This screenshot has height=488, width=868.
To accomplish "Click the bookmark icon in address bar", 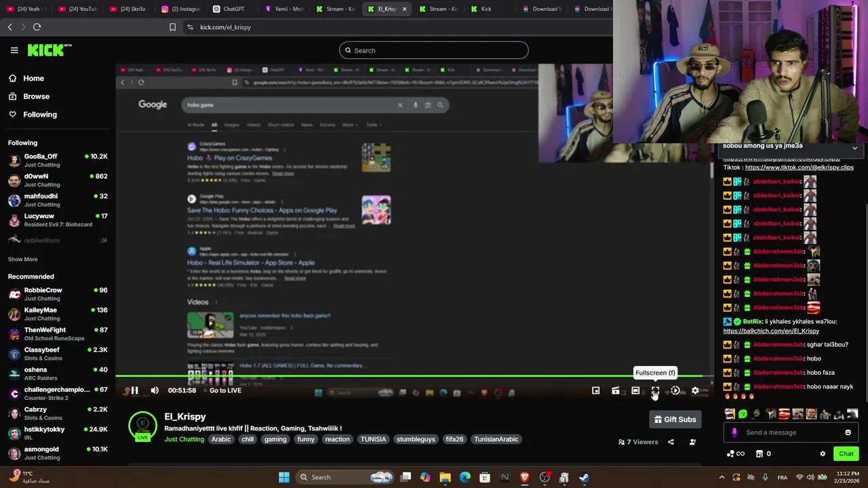I will point(172,27).
